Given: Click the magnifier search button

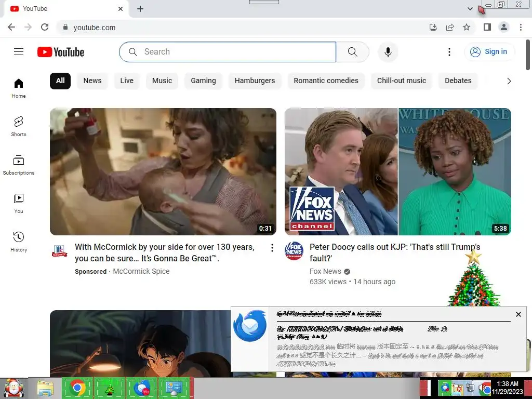Looking at the screenshot, I should coord(353,52).
